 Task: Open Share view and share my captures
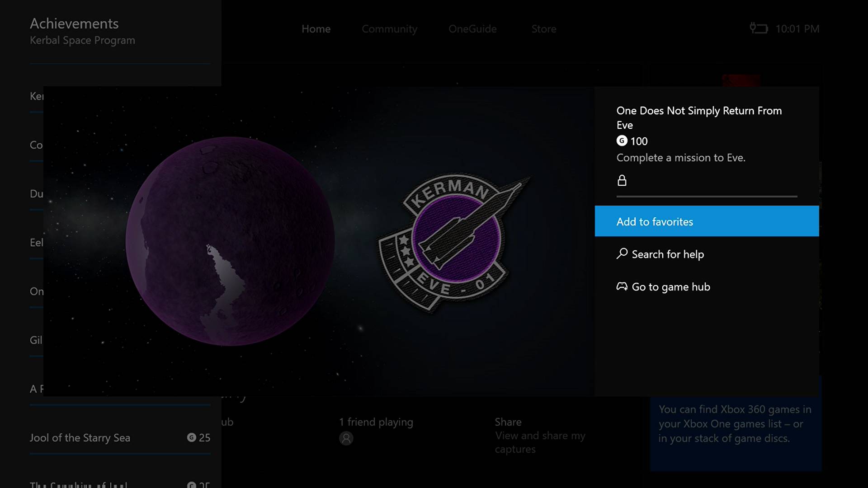540,435
